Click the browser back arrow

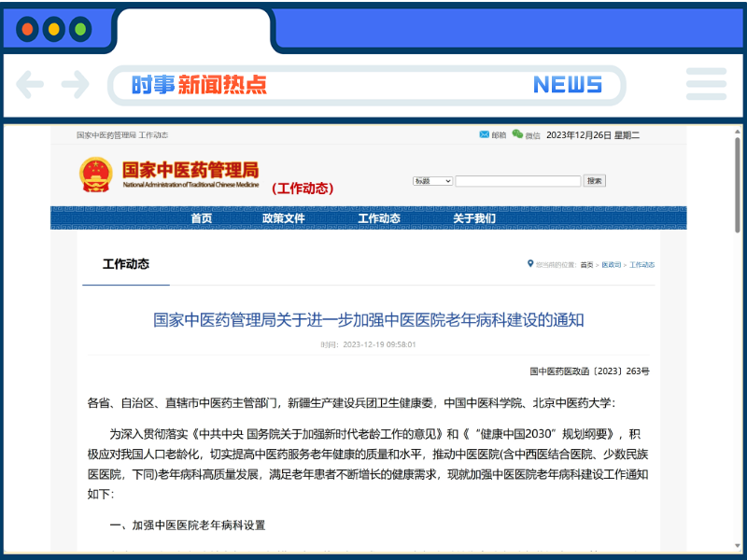pyautogui.click(x=31, y=85)
